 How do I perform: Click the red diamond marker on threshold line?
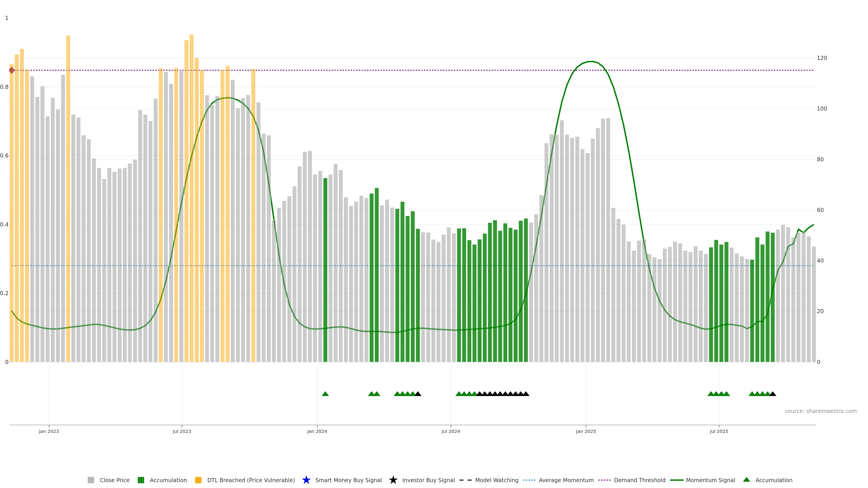[x=12, y=70]
